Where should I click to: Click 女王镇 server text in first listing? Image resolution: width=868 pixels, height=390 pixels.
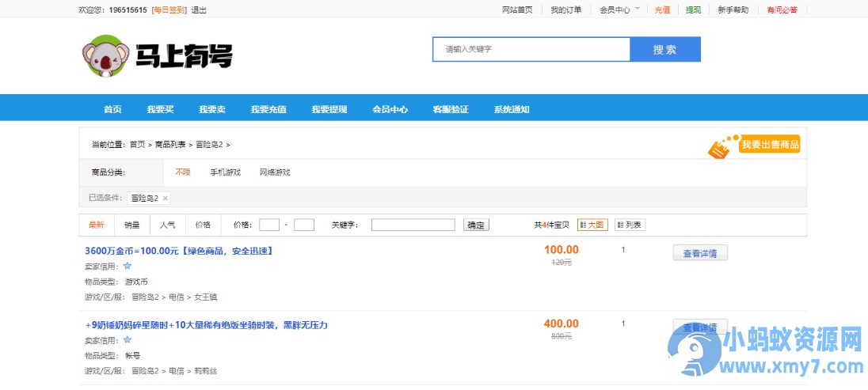[205, 297]
